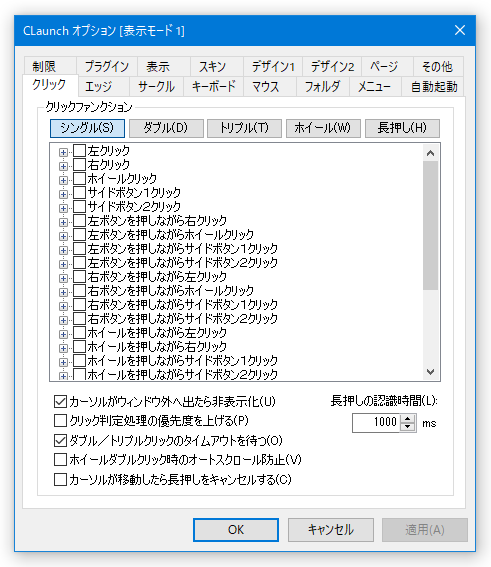Screen dimensions: 491x567
Task: Expand ホイールを押しながら右クリック node
Action: (63, 349)
